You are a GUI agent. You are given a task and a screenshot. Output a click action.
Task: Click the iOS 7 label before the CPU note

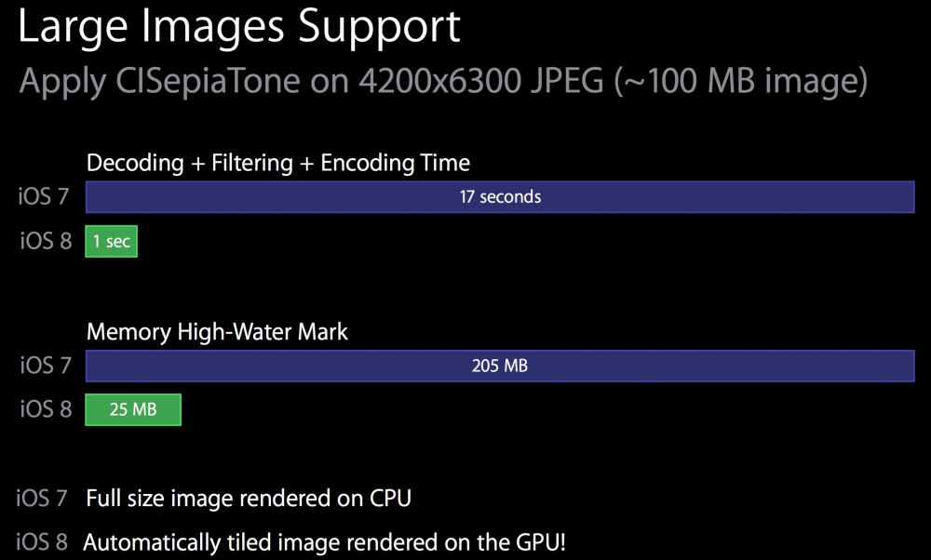(x=42, y=499)
